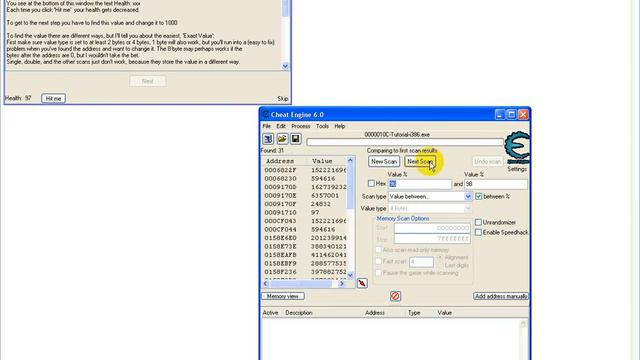Click the Settings label
This screenshot has height=360, width=640.
click(517, 169)
